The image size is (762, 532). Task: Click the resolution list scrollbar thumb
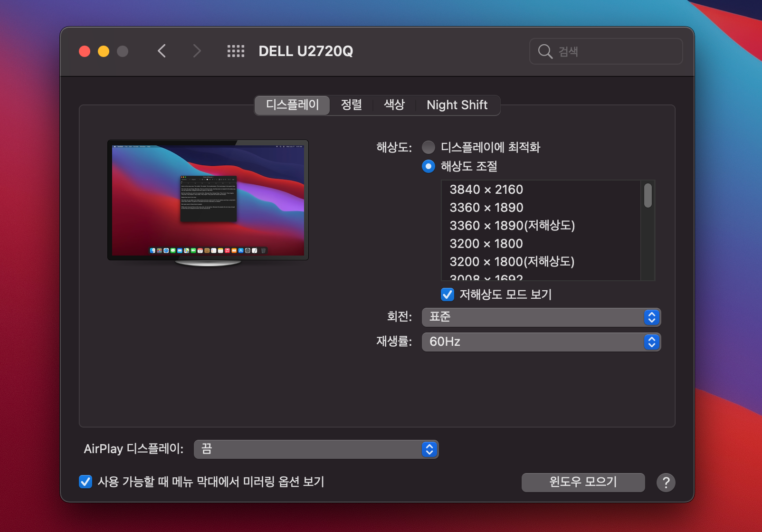point(648,196)
